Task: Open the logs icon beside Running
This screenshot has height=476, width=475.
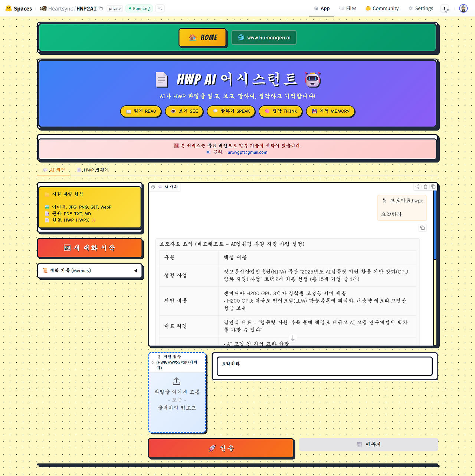Action: [x=160, y=9]
